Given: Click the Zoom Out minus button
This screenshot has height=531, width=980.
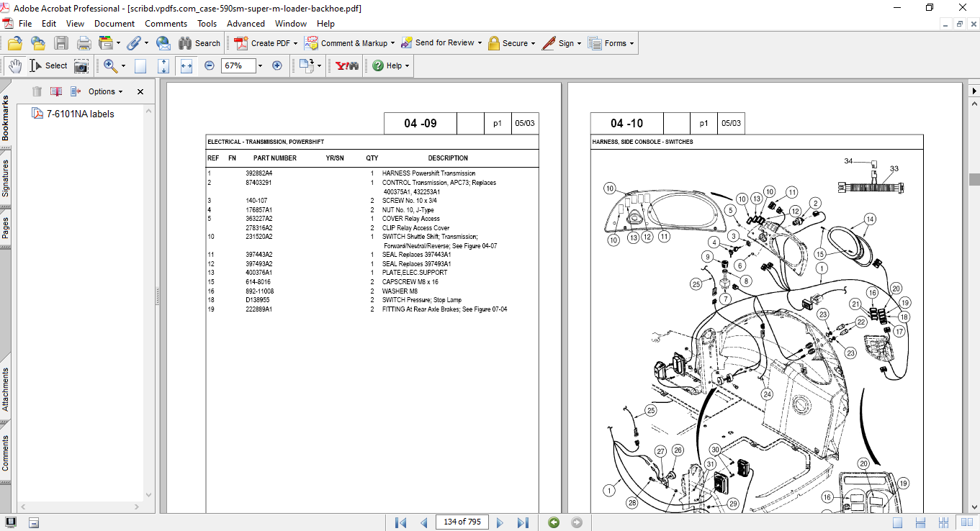Looking at the screenshot, I should [210, 65].
